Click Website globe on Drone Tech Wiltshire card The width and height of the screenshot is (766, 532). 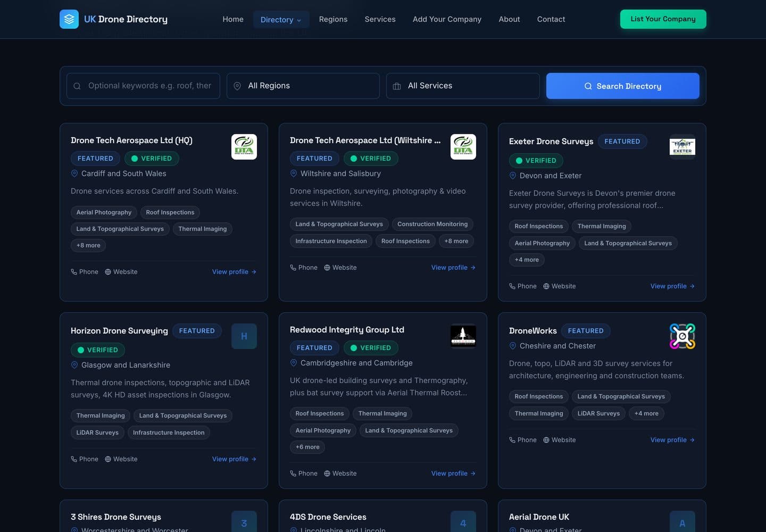[327, 268]
